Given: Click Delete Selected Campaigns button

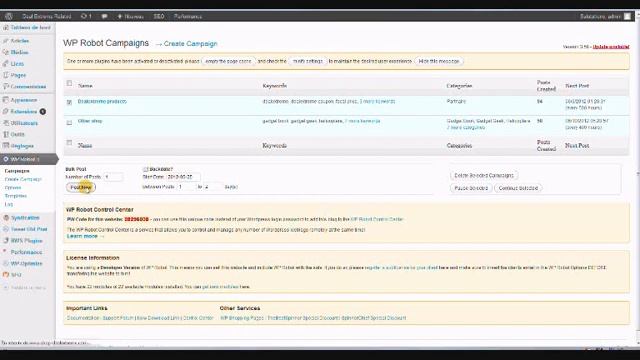Looking at the screenshot, I should [484, 176].
